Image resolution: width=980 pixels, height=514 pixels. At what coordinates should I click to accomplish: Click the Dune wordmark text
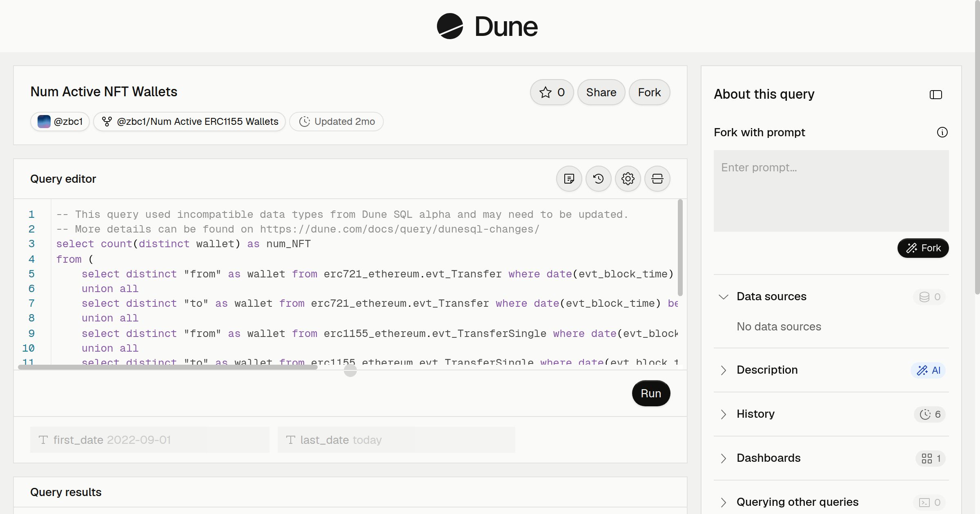506,27
